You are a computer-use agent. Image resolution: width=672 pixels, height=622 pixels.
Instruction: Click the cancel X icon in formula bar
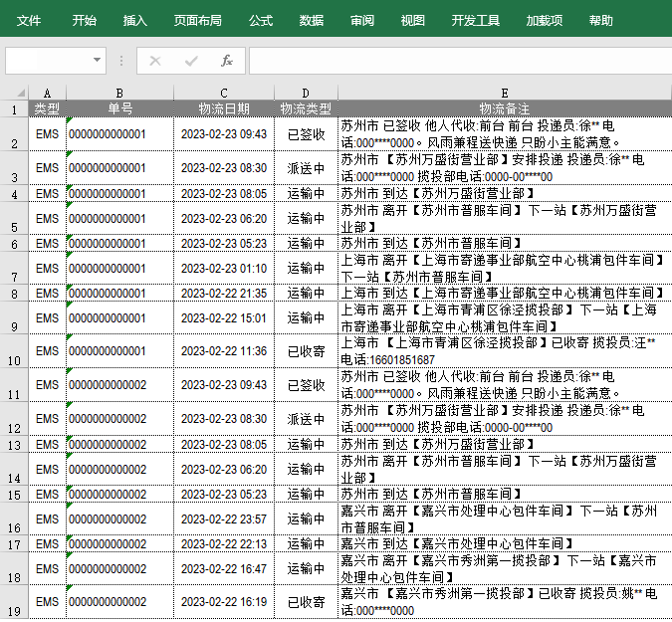tap(154, 61)
